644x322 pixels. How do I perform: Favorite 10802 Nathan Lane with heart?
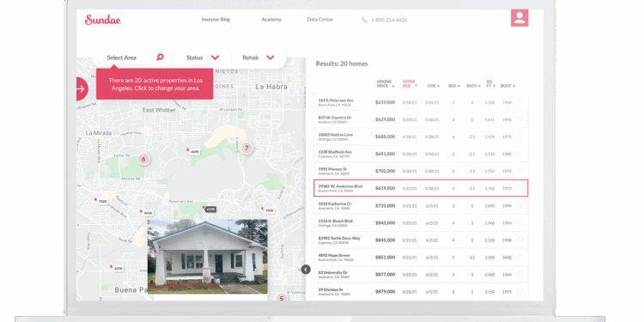pos(520,137)
